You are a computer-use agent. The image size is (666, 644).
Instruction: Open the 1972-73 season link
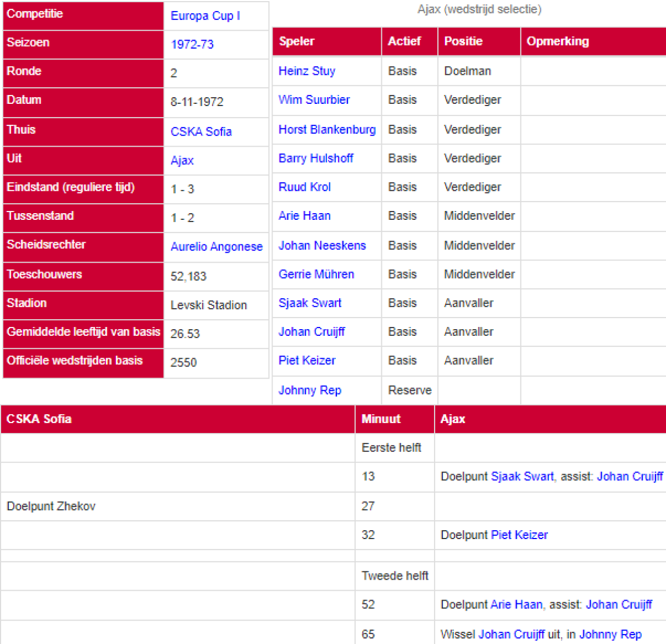coord(192,44)
